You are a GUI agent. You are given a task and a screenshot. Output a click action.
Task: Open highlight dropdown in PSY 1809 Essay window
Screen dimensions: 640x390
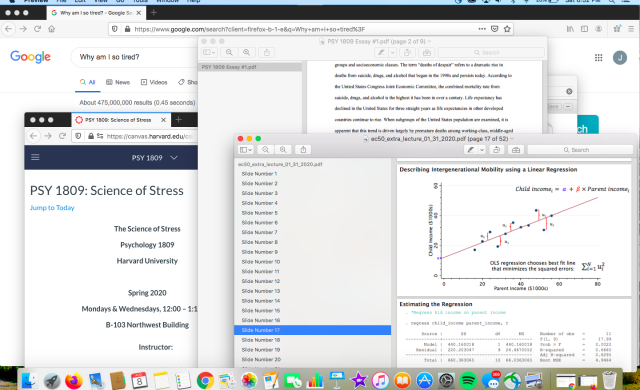[392, 52]
